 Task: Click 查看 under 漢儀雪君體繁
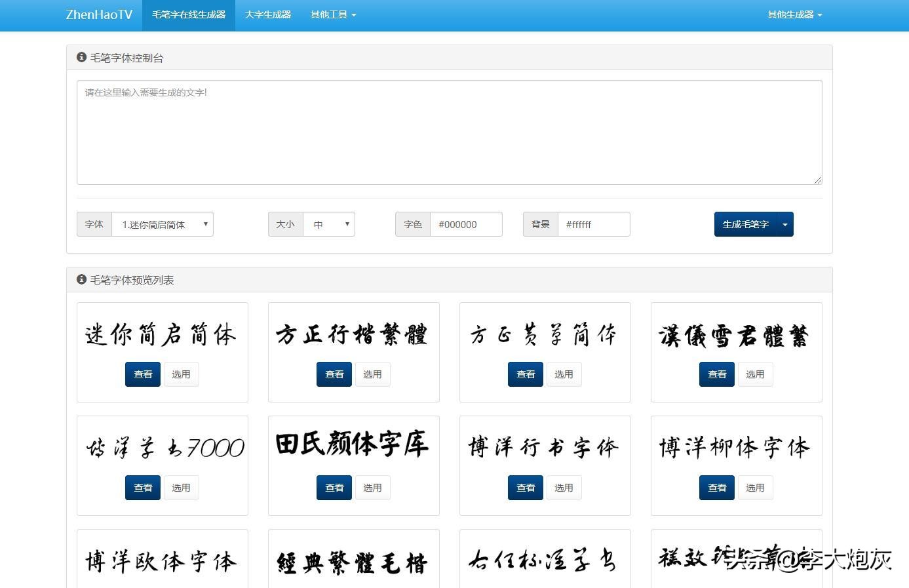coord(716,374)
